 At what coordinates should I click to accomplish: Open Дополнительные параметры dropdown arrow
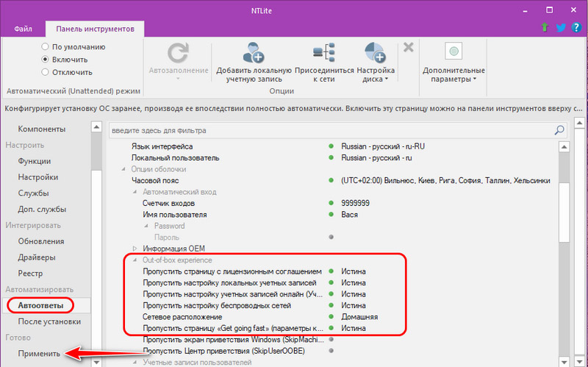click(x=474, y=79)
